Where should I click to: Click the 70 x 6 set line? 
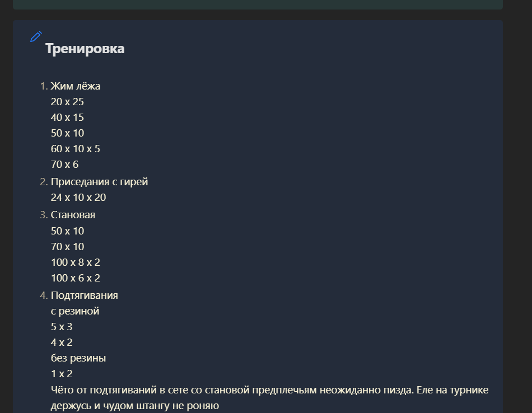click(64, 165)
